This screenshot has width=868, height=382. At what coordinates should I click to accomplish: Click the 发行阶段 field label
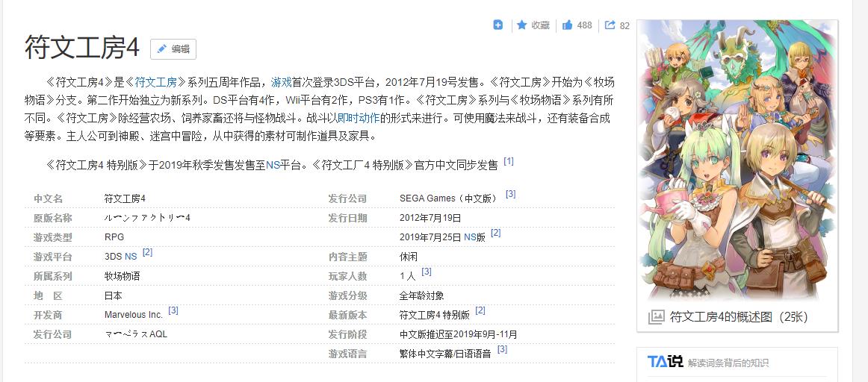click(347, 334)
